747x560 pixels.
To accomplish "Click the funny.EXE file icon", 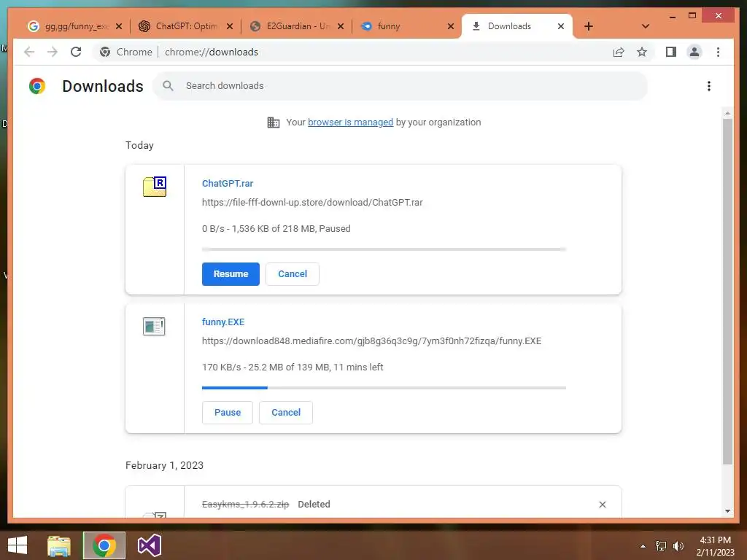I will pyautogui.click(x=154, y=326).
